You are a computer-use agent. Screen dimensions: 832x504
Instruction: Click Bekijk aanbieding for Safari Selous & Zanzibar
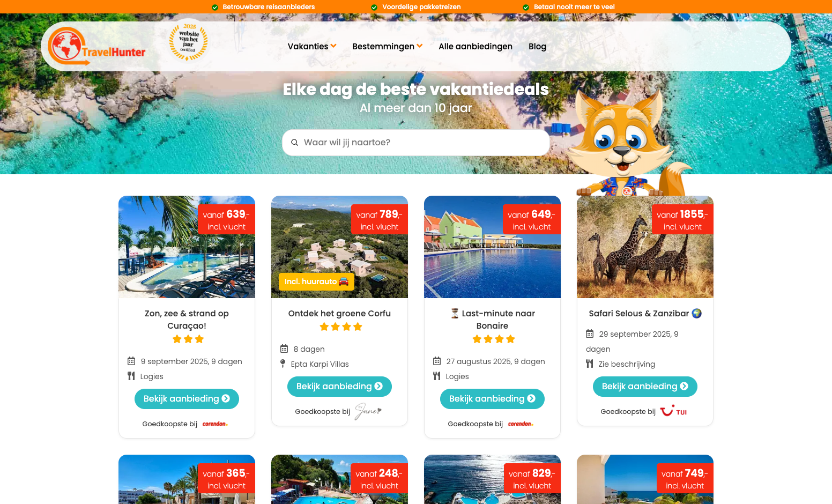pos(645,387)
